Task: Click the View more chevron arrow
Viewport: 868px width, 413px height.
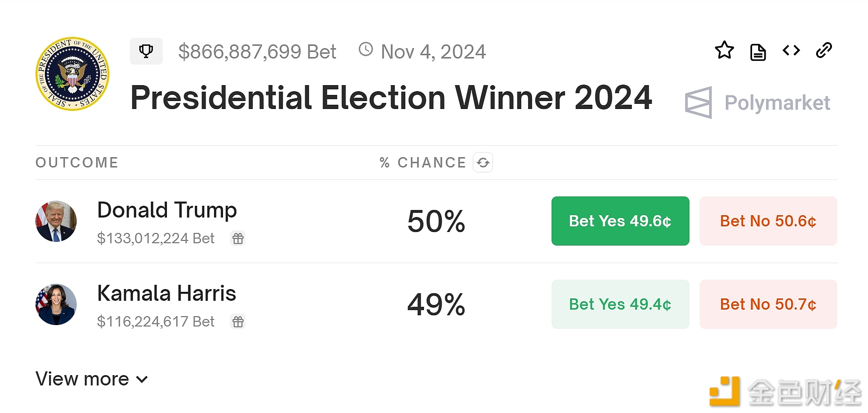Action: point(142,379)
